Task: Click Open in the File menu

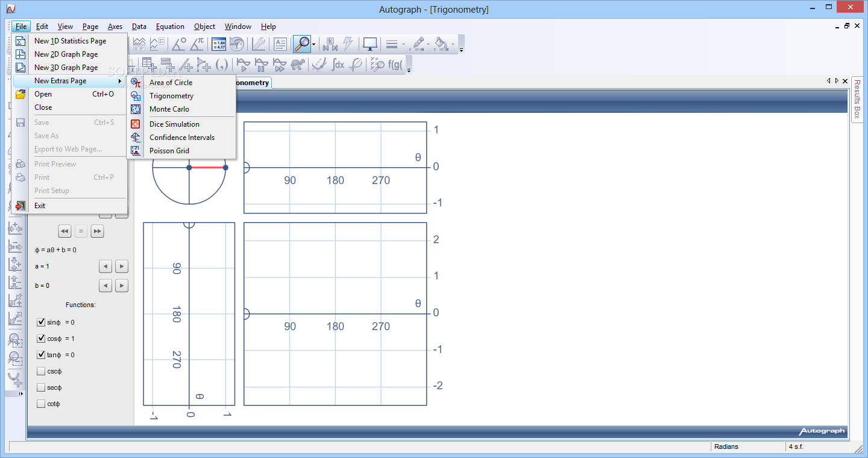Action: (70, 94)
